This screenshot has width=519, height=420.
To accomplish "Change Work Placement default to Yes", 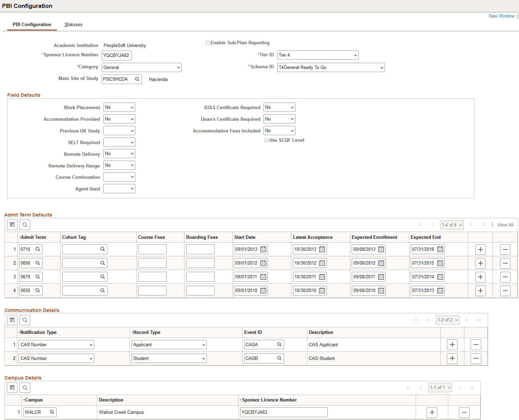I will click(x=119, y=107).
